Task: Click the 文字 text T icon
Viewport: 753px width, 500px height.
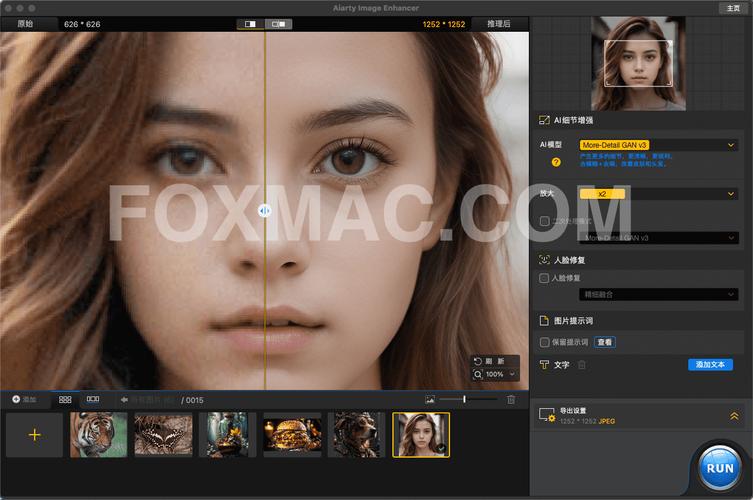Action: 544,365
